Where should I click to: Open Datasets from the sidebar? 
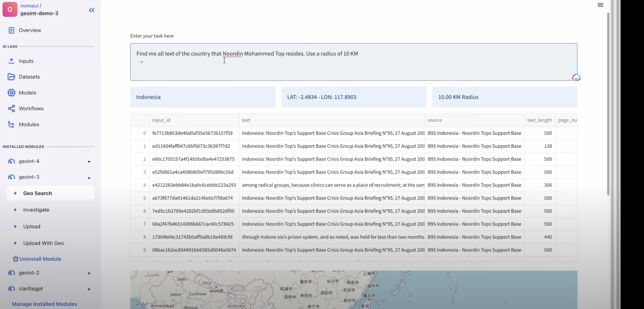click(29, 77)
